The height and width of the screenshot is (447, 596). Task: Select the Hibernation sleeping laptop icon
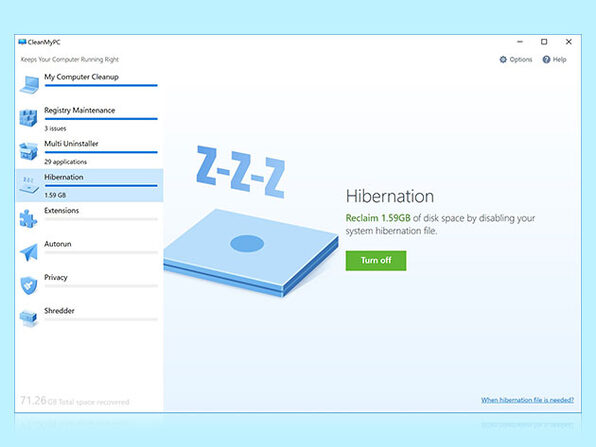(x=29, y=184)
